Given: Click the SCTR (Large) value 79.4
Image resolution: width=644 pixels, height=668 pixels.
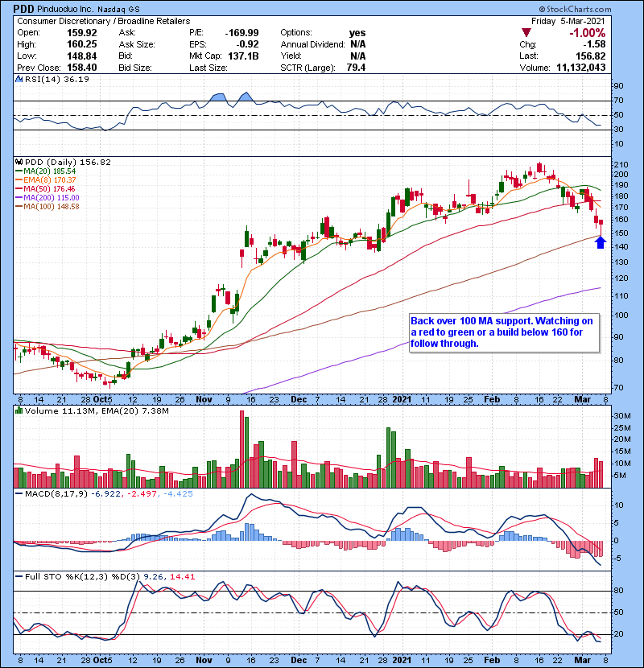Looking at the screenshot, I should [356, 68].
